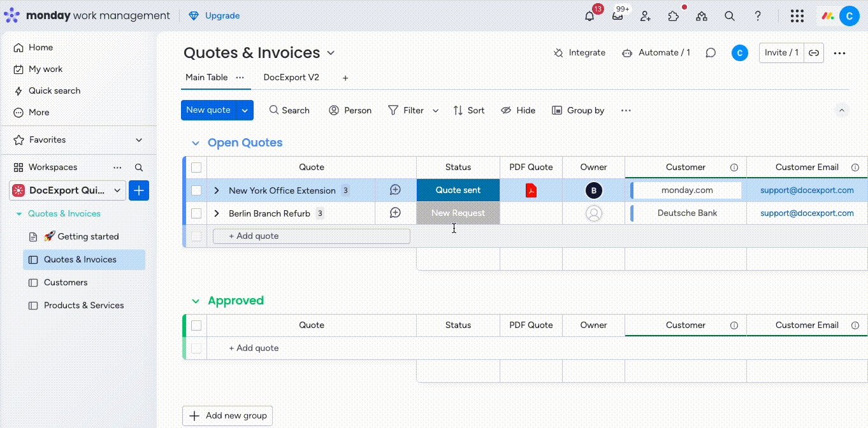Click the Upgrade link

pos(215,16)
